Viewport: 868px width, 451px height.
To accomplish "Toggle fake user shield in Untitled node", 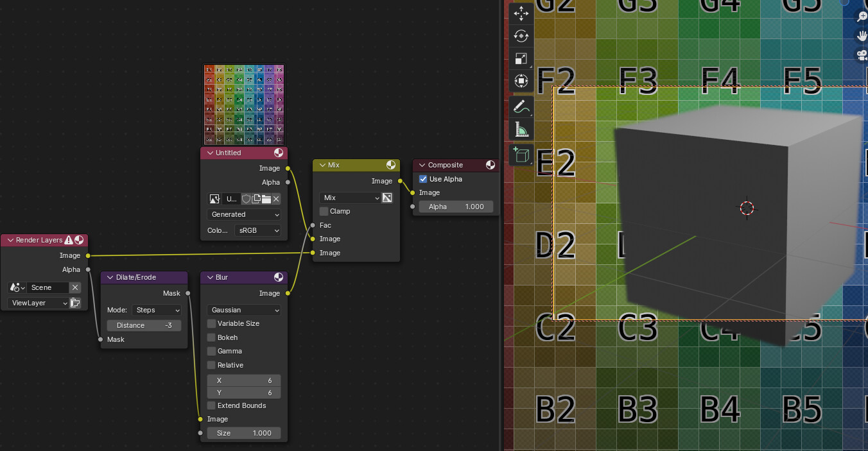I will [x=246, y=199].
